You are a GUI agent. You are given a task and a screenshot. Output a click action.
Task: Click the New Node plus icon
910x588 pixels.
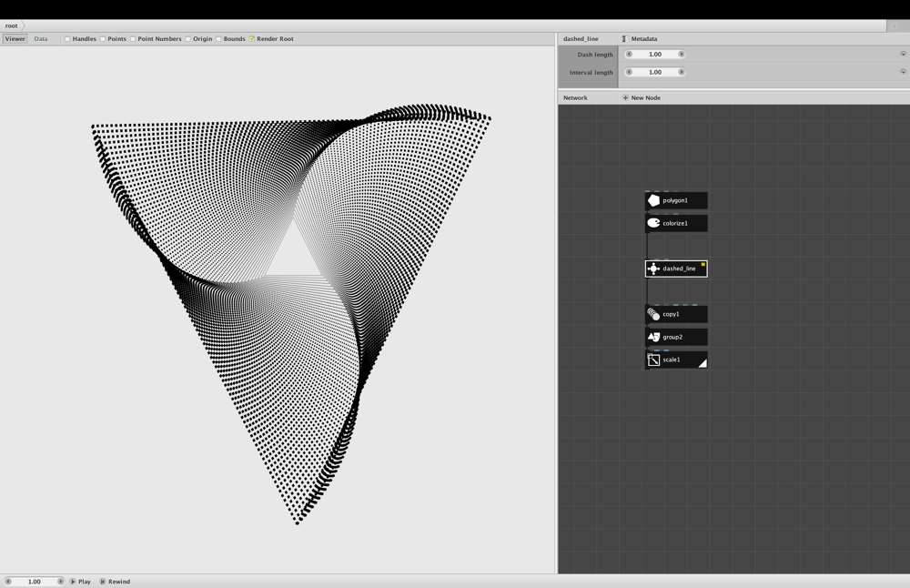click(x=625, y=97)
